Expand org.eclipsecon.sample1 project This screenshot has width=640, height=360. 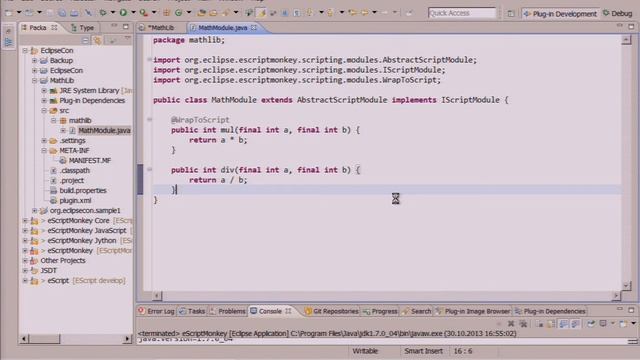(35, 211)
